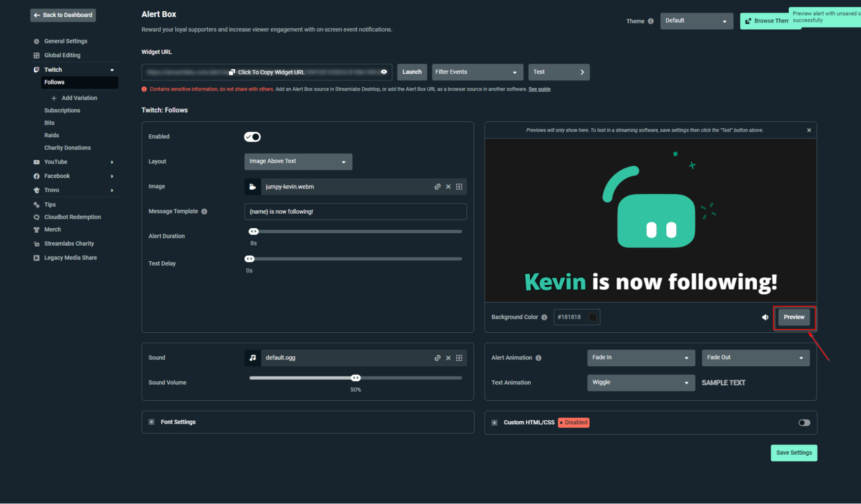Click the Message Template info icon

pos(204,212)
